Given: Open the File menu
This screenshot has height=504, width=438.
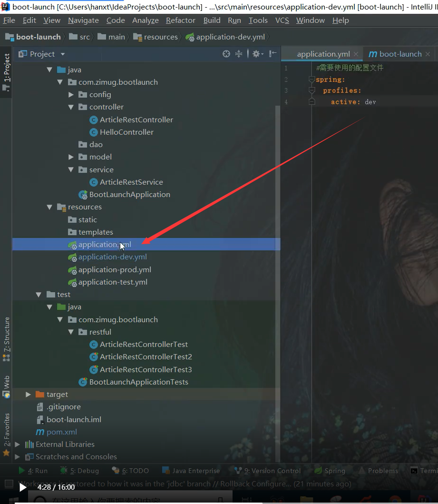Looking at the screenshot, I should (x=9, y=20).
